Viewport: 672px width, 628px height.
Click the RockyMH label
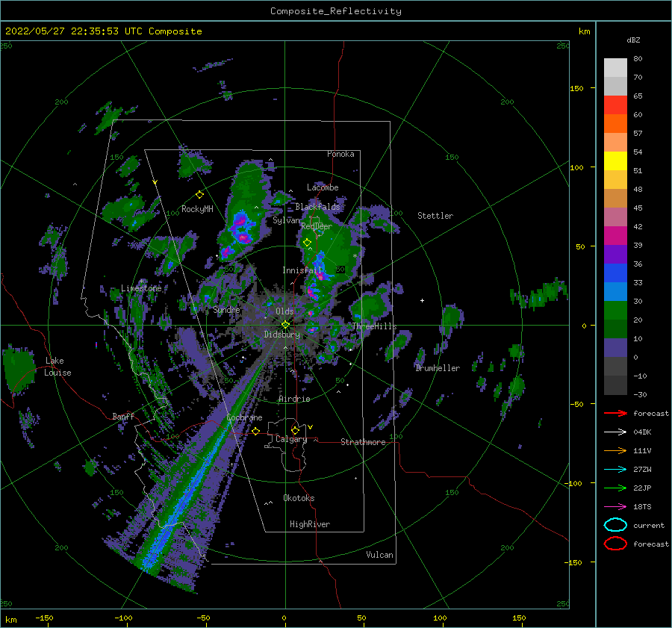[197, 209]
